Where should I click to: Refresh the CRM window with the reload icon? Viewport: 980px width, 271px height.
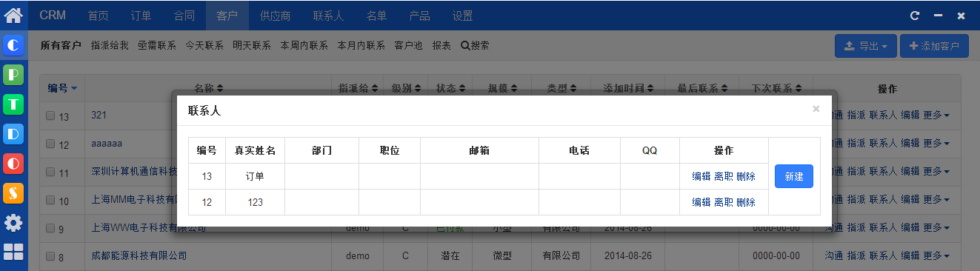(x=915, y=15)
